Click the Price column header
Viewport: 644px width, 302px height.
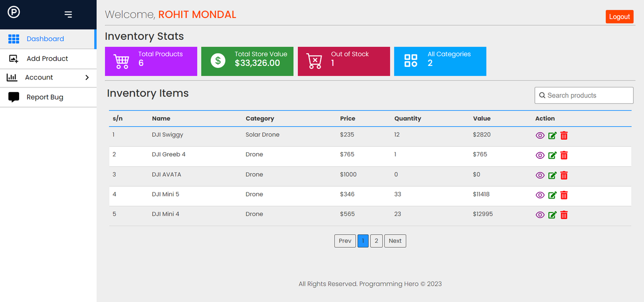pos(348,119)
